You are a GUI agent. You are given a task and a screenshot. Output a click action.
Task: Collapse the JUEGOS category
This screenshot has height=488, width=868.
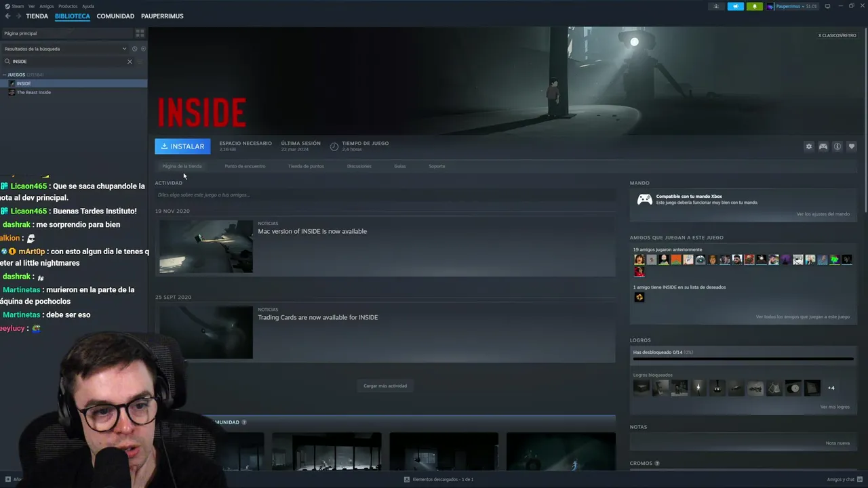pos(4,75)
